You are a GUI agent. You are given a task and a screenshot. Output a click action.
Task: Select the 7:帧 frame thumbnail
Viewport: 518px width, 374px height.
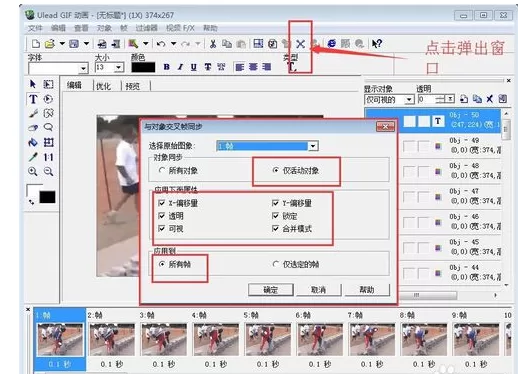tap(372, 339)
